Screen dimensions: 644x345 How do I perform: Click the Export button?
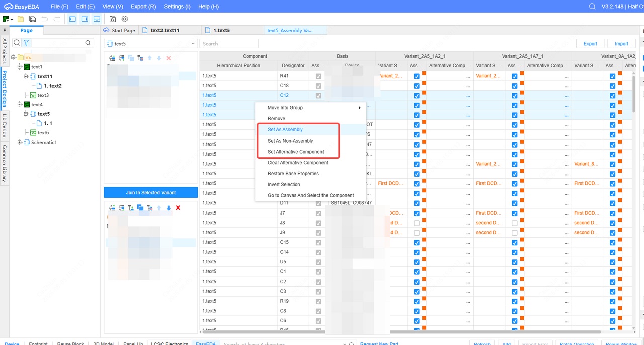click(x=590, y=44)
